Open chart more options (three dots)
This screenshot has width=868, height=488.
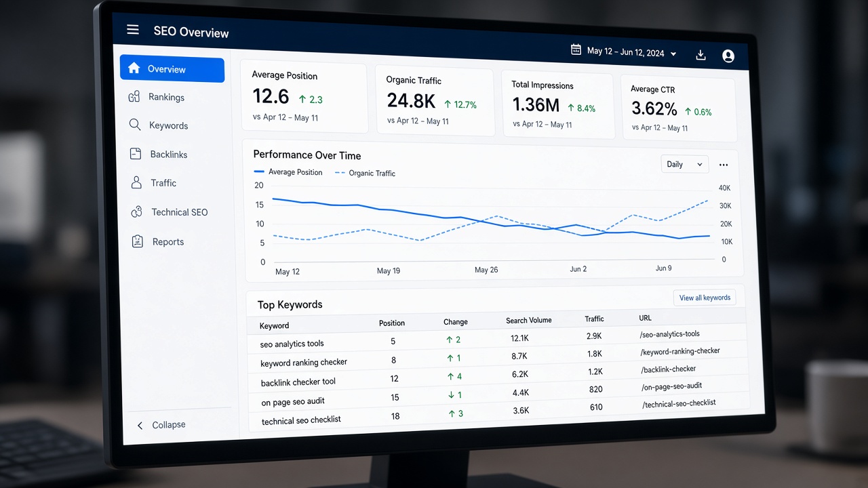(724, 165)
